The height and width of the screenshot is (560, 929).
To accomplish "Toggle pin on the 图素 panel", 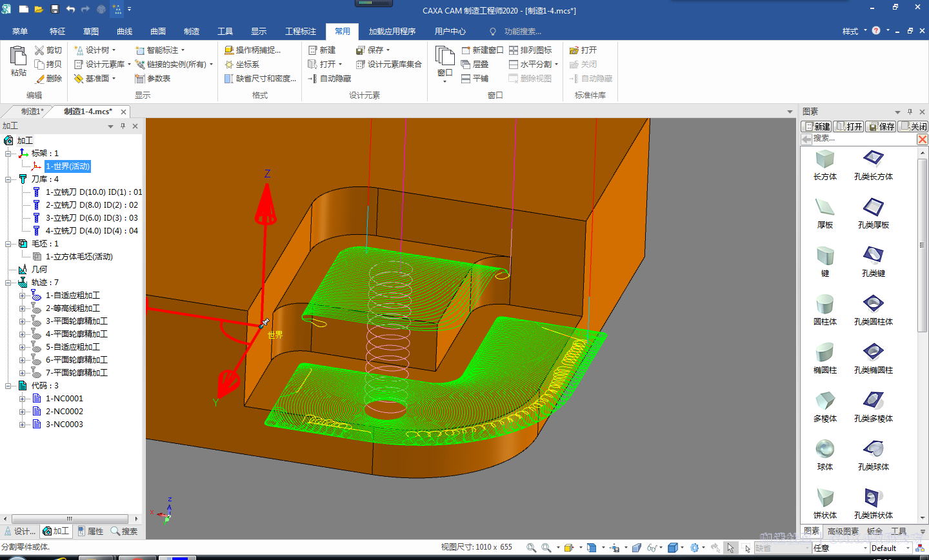I will pos(910,112).
